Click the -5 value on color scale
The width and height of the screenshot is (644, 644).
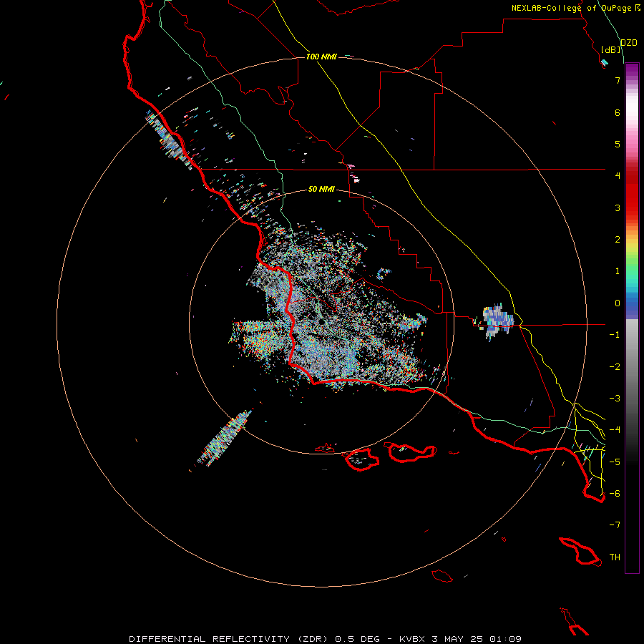pos(615,462)
